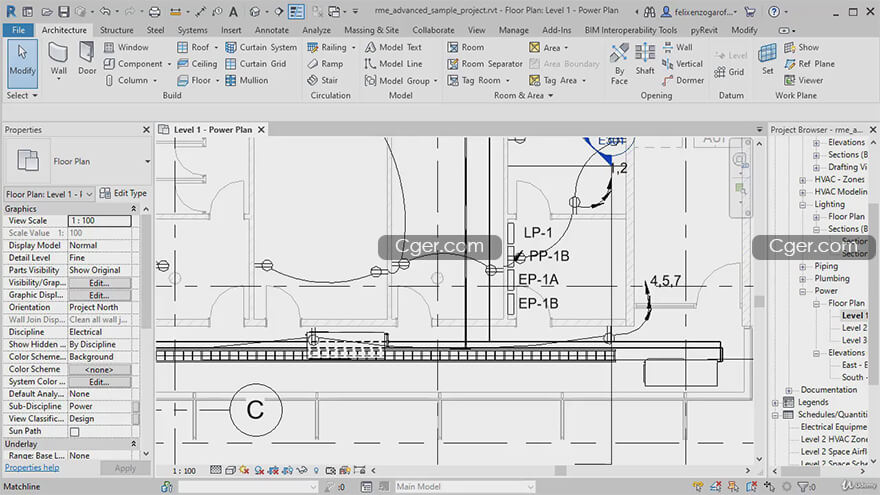Open the Properties help link
Screen dimensions: 880x495
pyautogui.click(x=32, y=468)
